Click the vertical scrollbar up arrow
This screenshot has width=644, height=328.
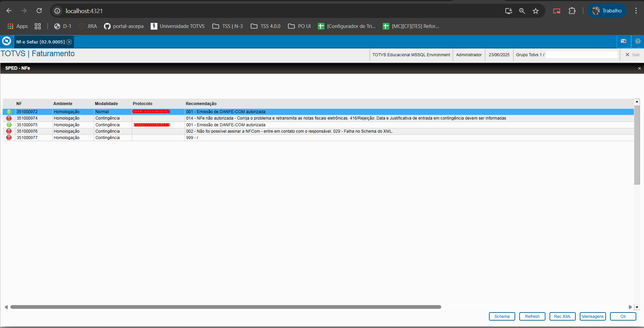(637, 101)
